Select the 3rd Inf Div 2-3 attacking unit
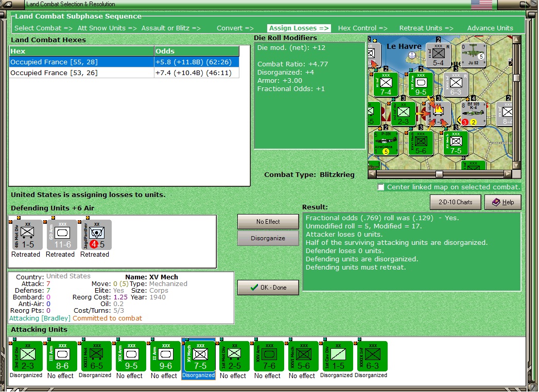539x392 pixels. (x=28, y=357)
